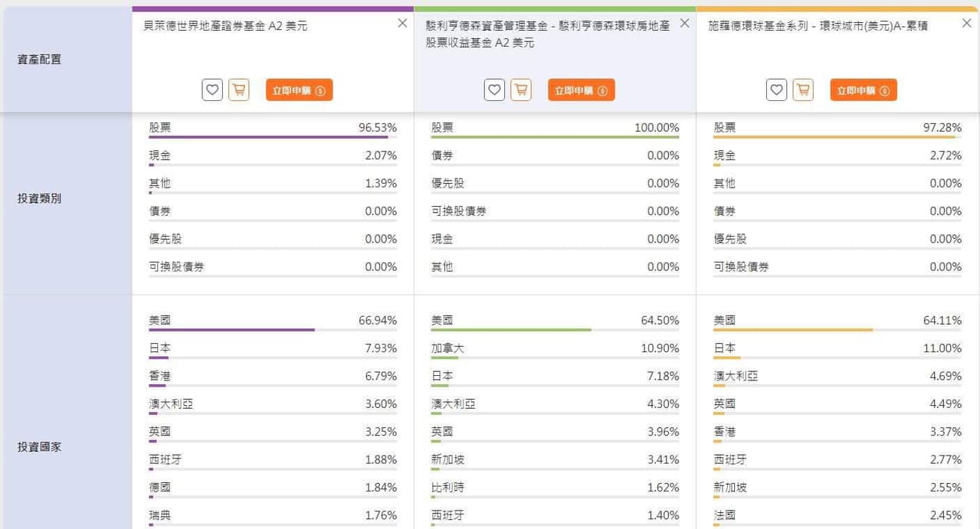Favorite the Schroder Global Cities fund
This screenshot has width=980, height=529.
point(777,90)
